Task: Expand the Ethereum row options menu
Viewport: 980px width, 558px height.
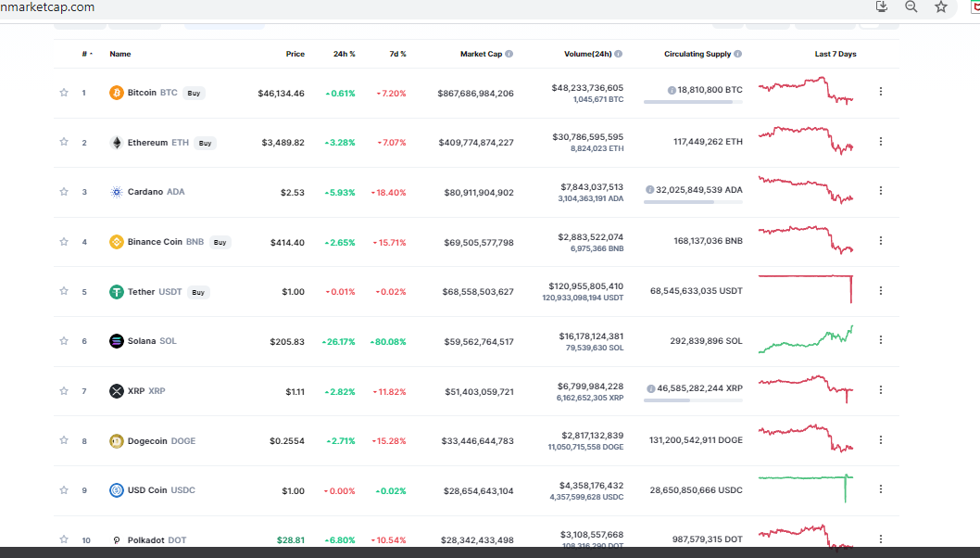Action: point(881,142)
